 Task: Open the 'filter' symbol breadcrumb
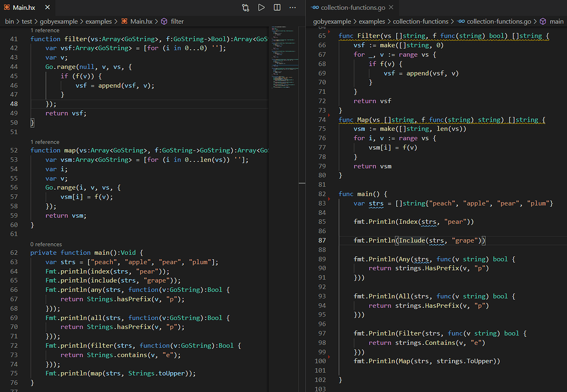click(177, 22)
